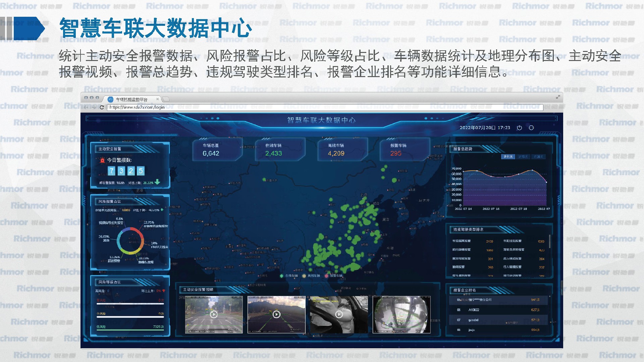Reload the page with browser refresh icon
Screen dimensions: 644x362
102,107
